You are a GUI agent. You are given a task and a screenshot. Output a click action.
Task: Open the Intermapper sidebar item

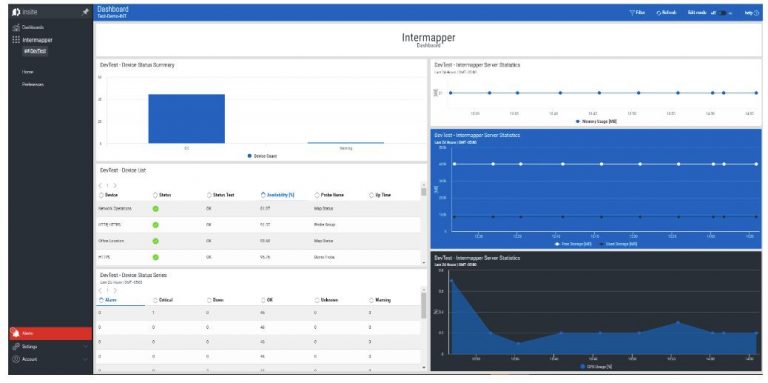pyautogui.click(x=37, y=40)
